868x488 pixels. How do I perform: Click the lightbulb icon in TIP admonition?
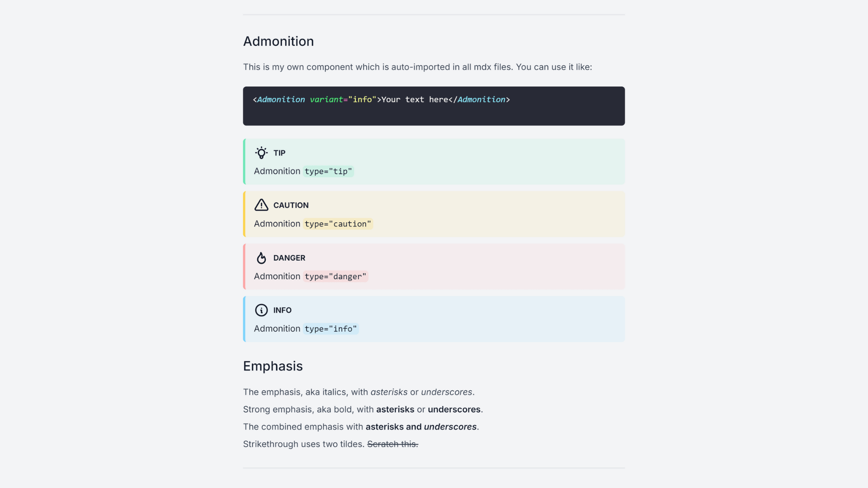[261, 153]
